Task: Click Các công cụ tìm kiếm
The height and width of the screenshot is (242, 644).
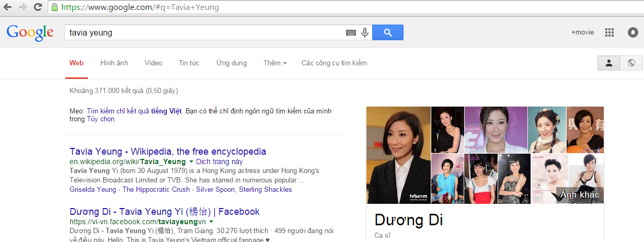Action: (334, 63)
